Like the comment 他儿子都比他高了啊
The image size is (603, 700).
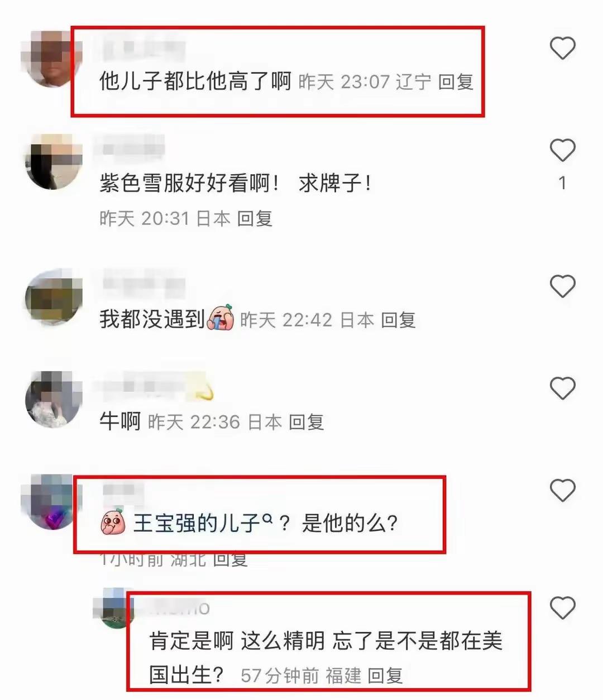click(x=562, y=48)
